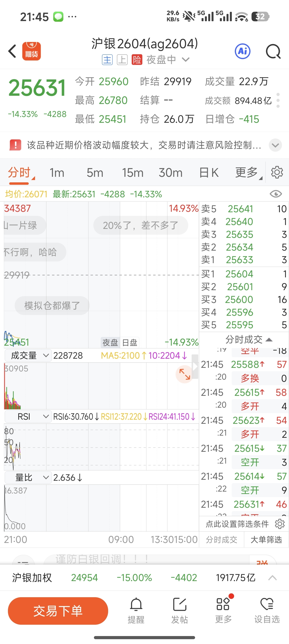Tap the 买1 25604 bid row
289x644 pixels.
pyautogui.click(x=244, y=274)
